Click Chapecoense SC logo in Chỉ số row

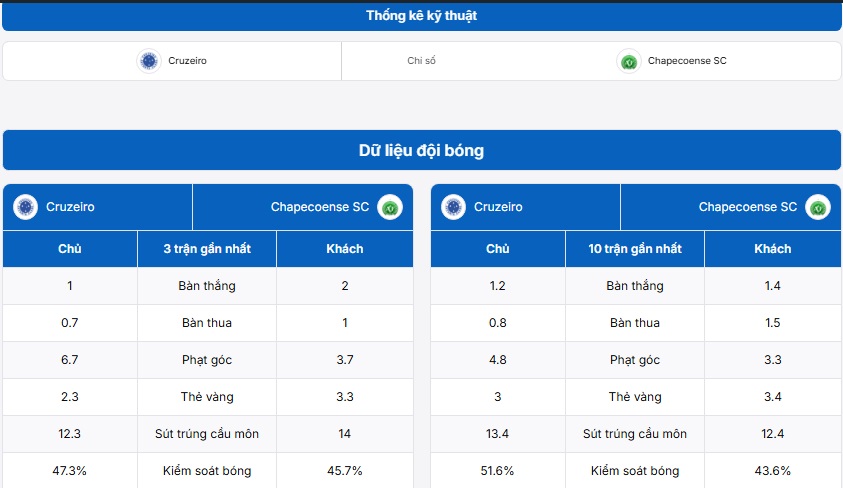[x=628, y=61]
